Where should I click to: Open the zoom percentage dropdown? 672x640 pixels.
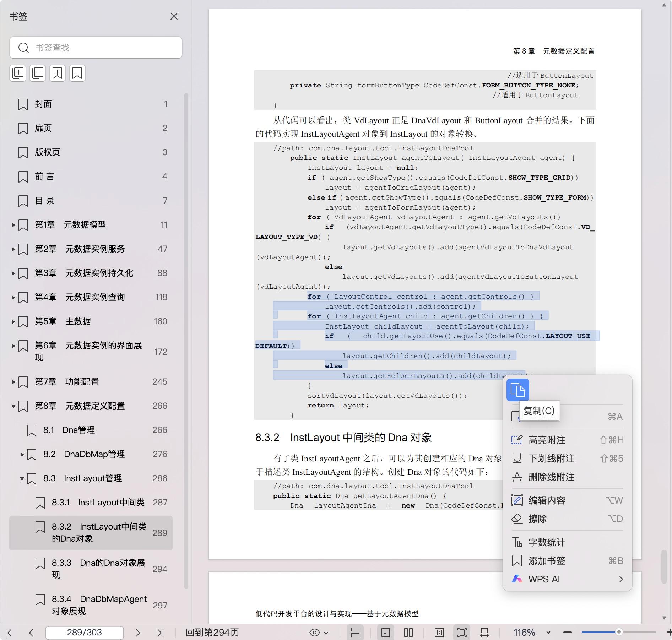[x=548, y=633]
